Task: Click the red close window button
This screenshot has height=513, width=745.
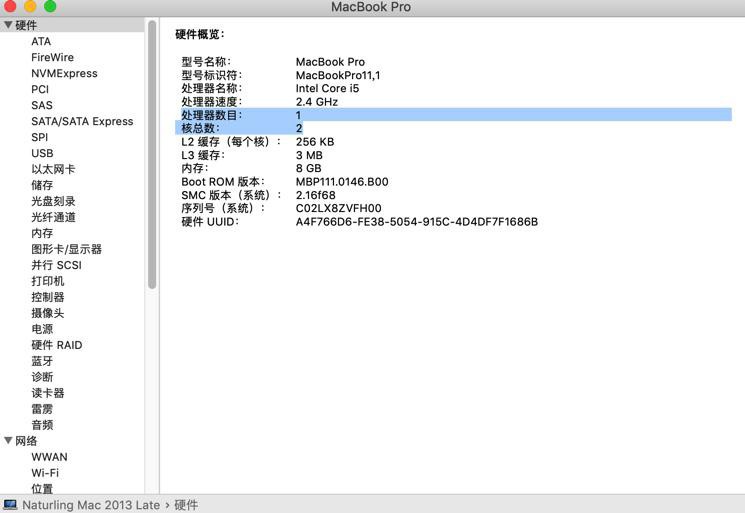Action: pyautogui.click(x=10, y=6)
